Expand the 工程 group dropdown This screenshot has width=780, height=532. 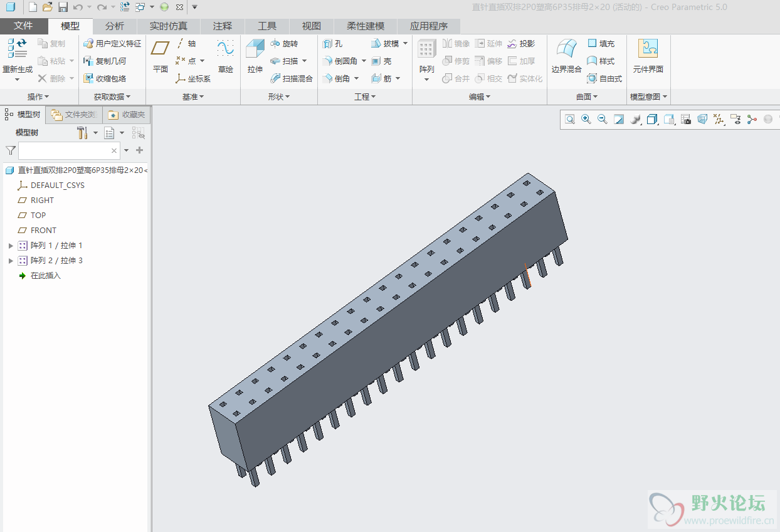click(x=365, y=97)
